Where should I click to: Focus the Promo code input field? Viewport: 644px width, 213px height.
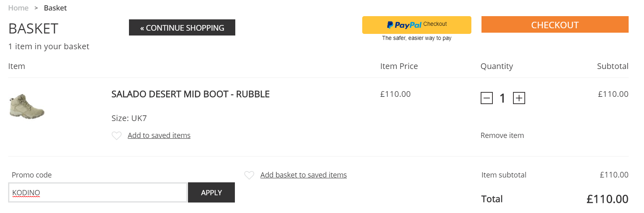point(98,192)
